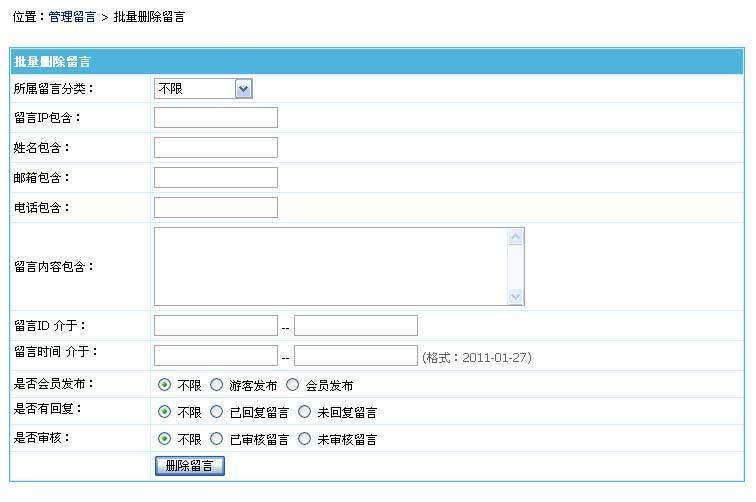This screenshot has width=756, height=502.
Task: Open the 所属留言分类 dropdown
Action: tap(203, 89)
